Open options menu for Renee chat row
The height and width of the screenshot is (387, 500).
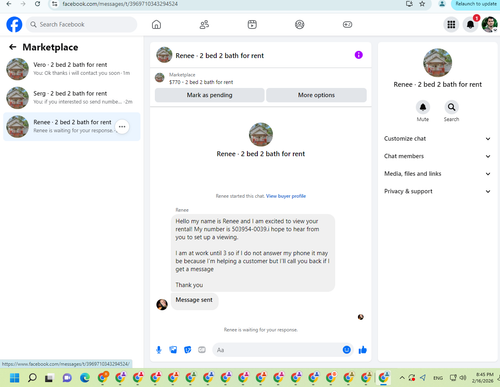point(122,127)
